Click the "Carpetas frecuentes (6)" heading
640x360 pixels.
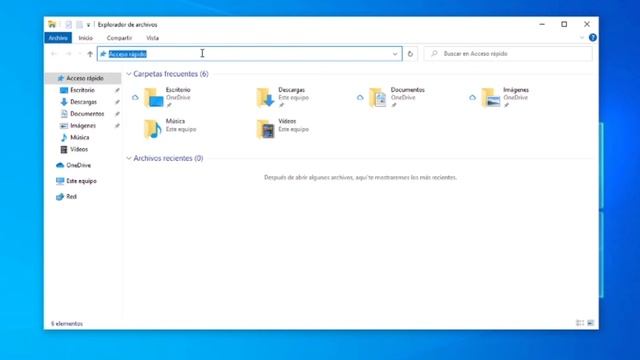click(x=171, y=74)
